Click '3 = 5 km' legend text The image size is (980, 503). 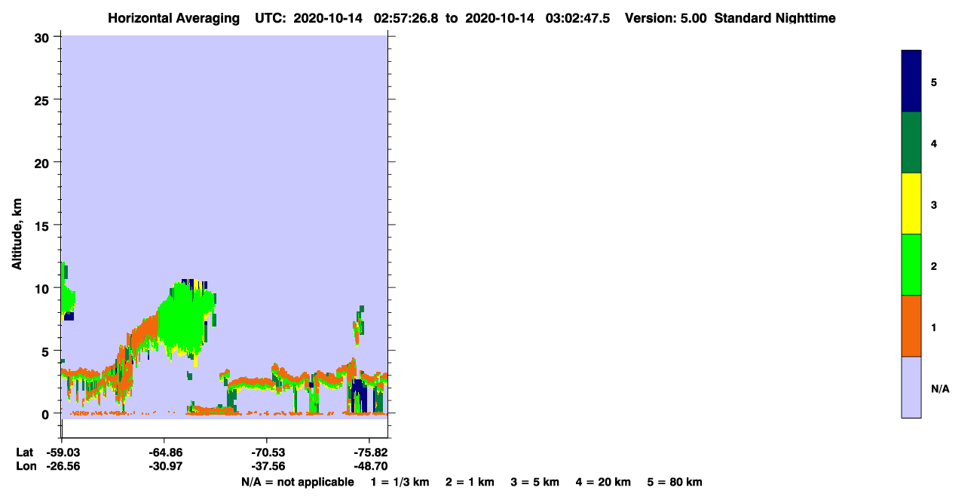535,482
